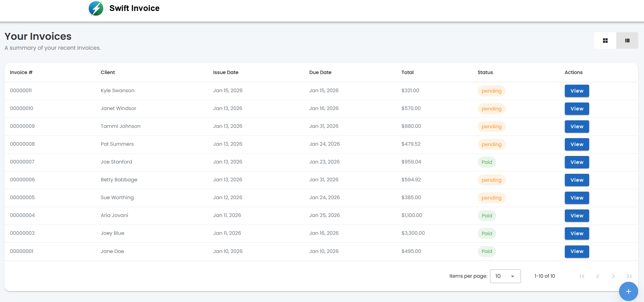
Task: Go to first page of invoices
Action: [582, 276]
